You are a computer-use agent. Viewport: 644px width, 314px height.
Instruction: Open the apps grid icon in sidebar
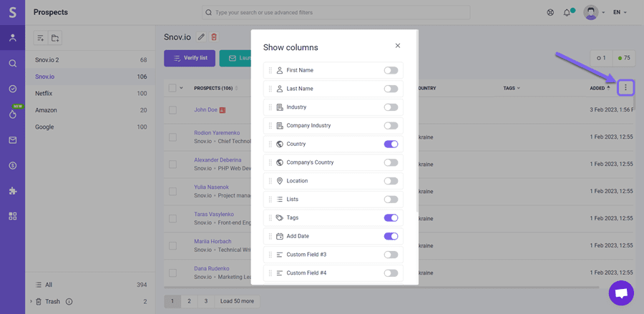pos(13,216)
